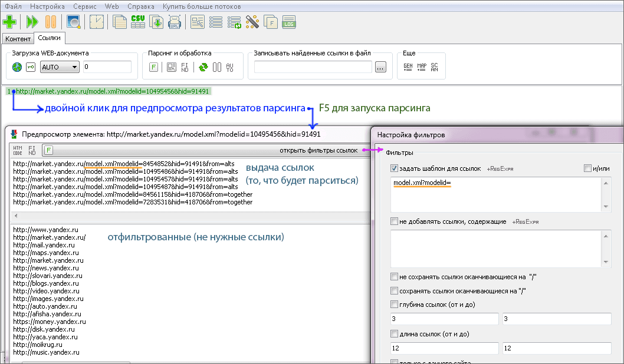Check сохранять ссылки оканчивающиеся на /
The image size is (624, 364).
(394, 290)
